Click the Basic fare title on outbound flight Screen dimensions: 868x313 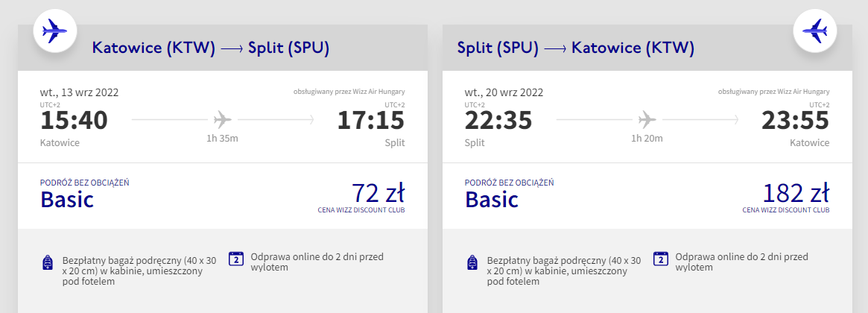(67, 199)
